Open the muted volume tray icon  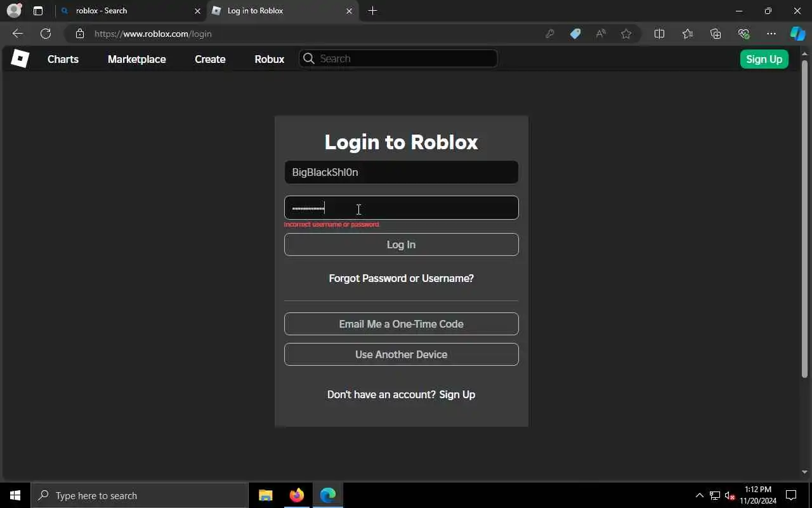730,495
